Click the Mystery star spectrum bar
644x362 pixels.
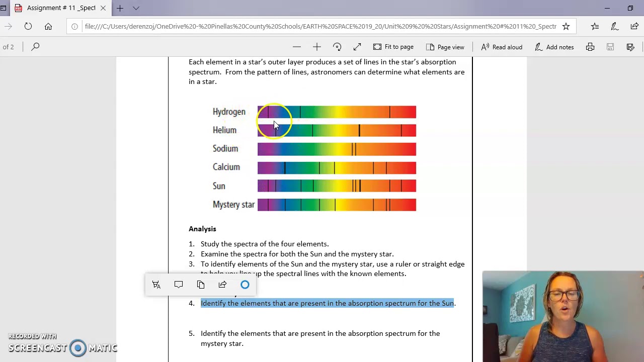tap(337, 205)
